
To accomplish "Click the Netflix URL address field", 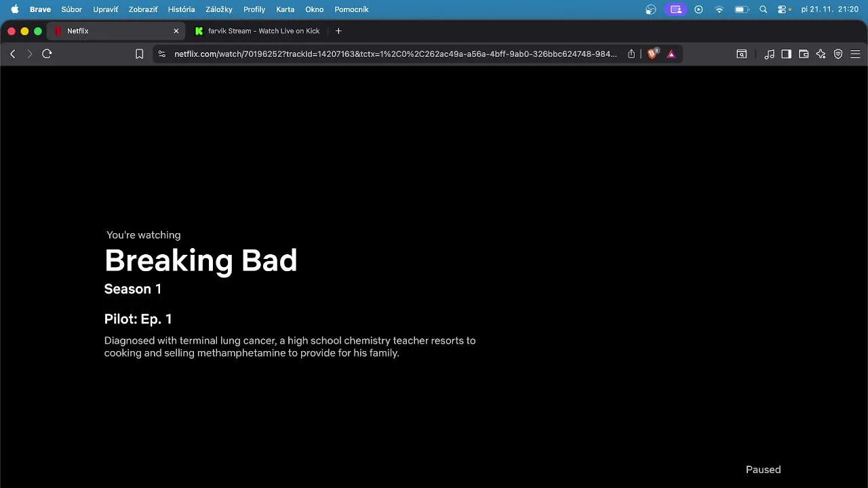I will (x=395, y=54).
